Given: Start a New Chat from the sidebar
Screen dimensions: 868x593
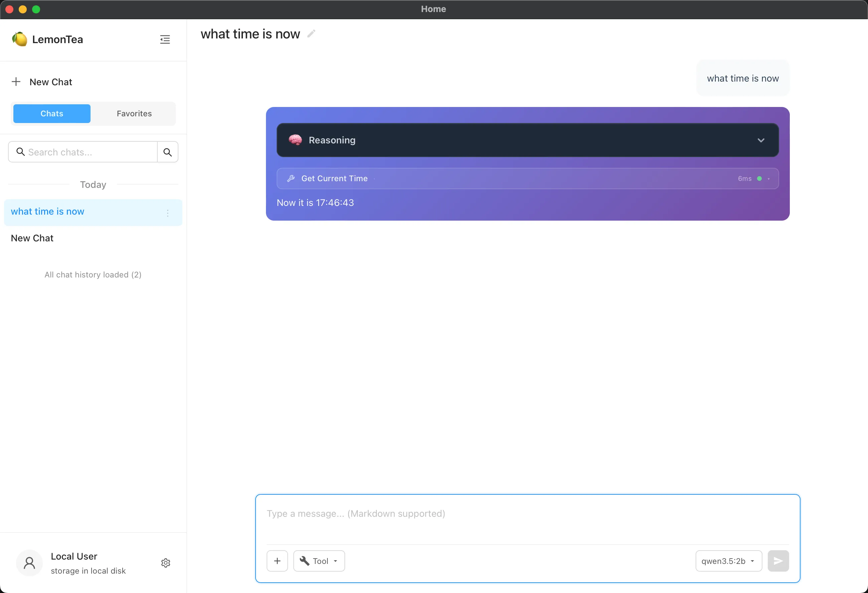Looking at the screenshot, I should tap(50, 82).
